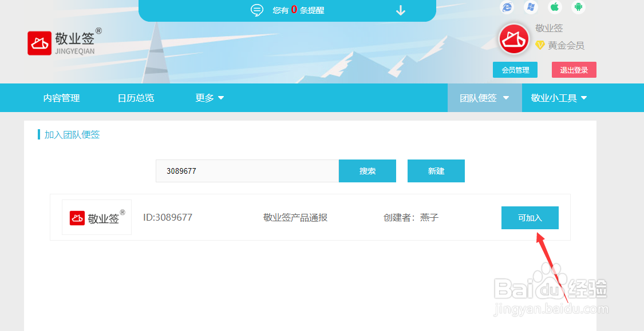Click the 退出登录 logout button
This screenshot has height=331, width=644.
574,70
